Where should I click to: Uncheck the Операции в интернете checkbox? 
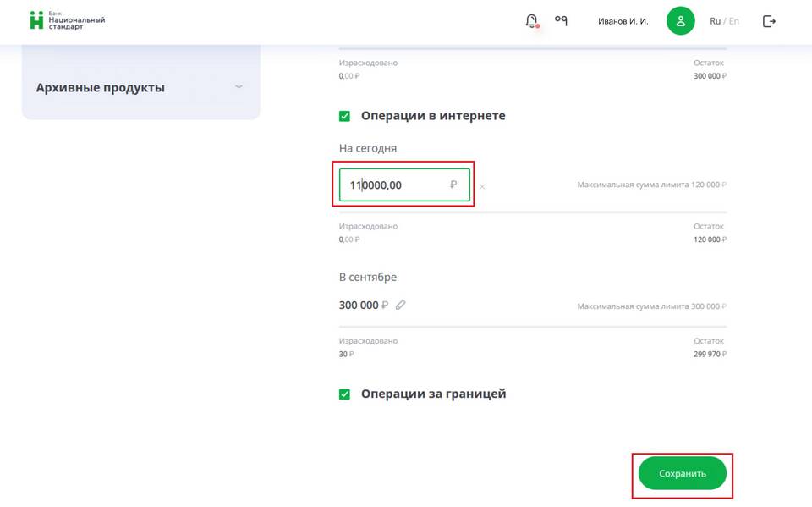tap(345, 116)
